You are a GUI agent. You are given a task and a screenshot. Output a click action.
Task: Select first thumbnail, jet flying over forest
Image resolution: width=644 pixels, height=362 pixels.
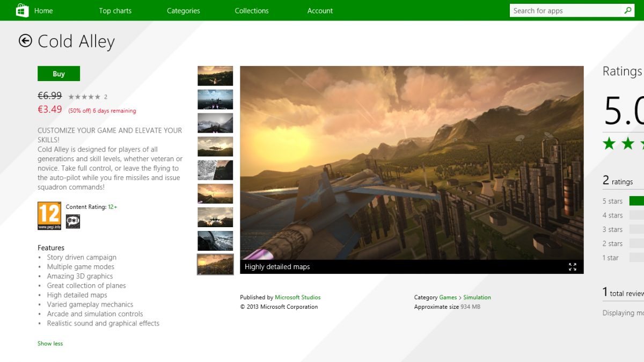[x=215, y=76]
